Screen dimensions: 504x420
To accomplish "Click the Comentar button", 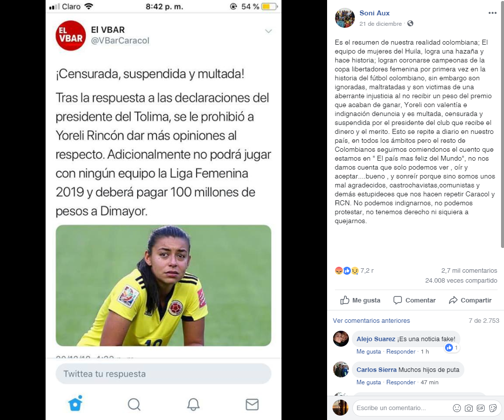I will 414,300.
